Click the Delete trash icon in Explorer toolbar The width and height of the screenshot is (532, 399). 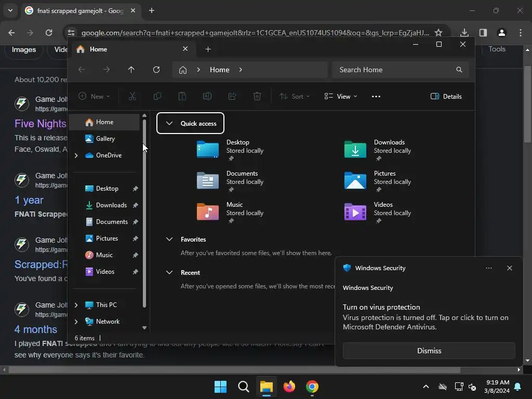[257, 96]
